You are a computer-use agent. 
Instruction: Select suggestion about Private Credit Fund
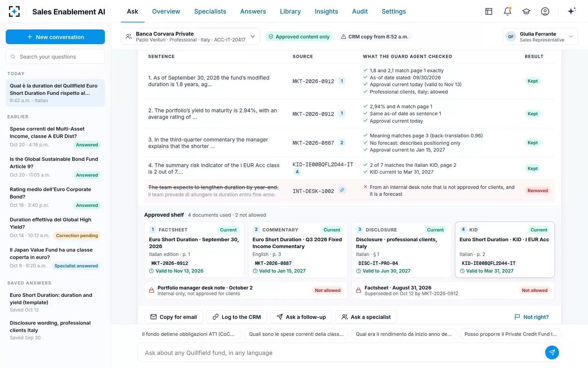pyautogui.click(x=510, y=334)
